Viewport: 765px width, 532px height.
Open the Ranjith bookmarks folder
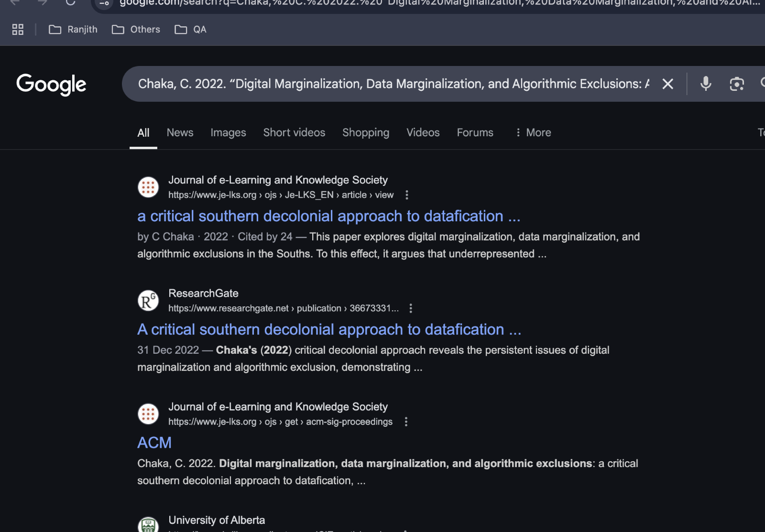click(73, 30)
